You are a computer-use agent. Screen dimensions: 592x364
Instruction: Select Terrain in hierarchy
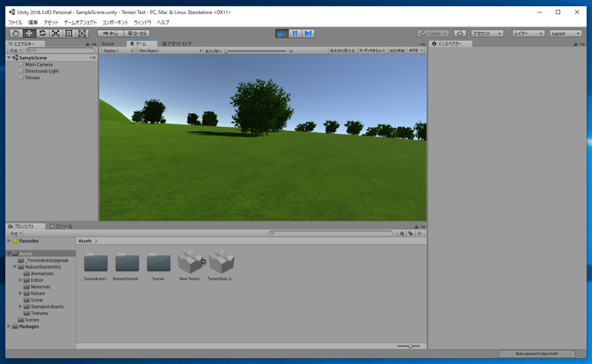(x=32, y=78)
